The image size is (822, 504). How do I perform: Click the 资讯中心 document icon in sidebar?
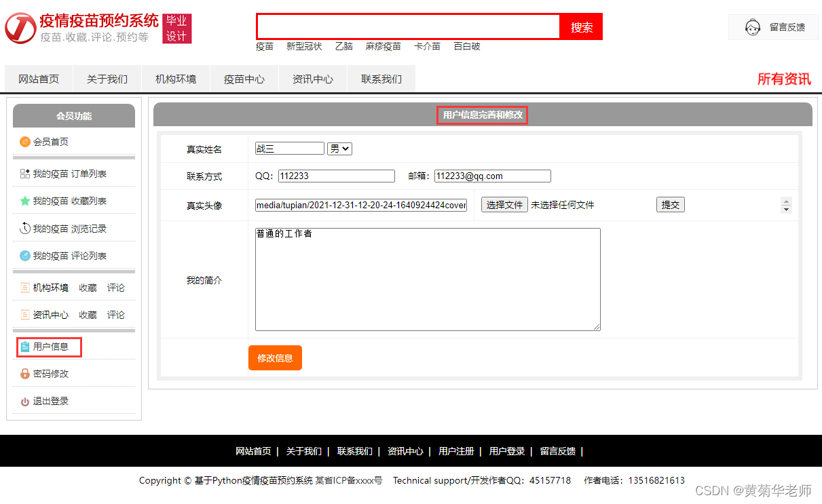click(25, 315)
